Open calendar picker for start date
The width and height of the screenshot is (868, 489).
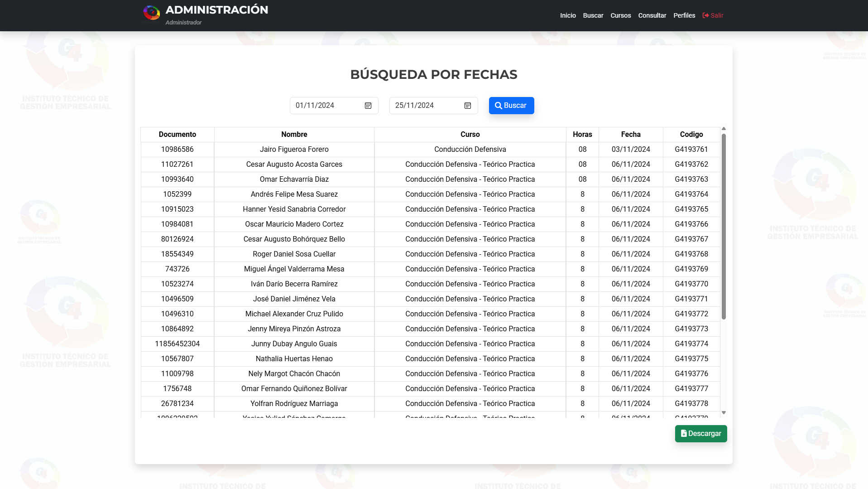click(368, 106)
